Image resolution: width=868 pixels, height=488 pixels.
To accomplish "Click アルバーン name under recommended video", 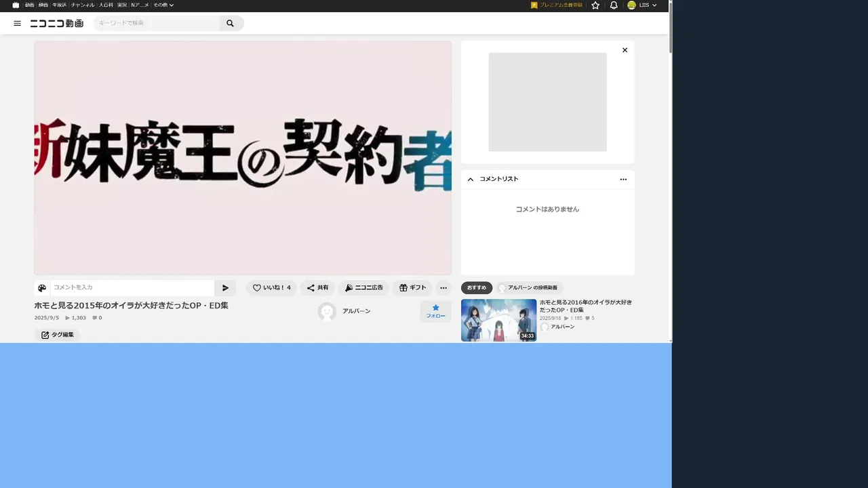I will tap(562, 327).
